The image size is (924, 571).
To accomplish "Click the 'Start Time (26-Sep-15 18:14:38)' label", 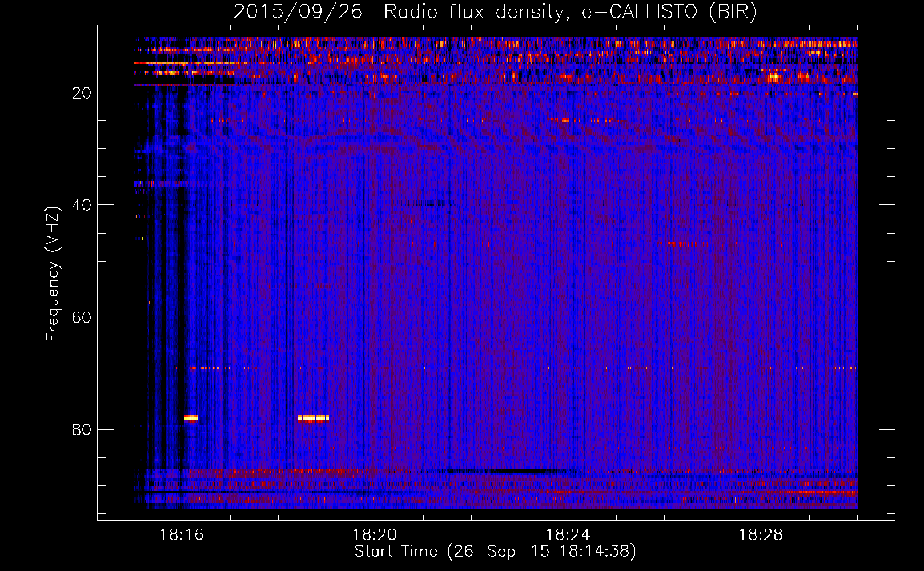I will [495, 552].
